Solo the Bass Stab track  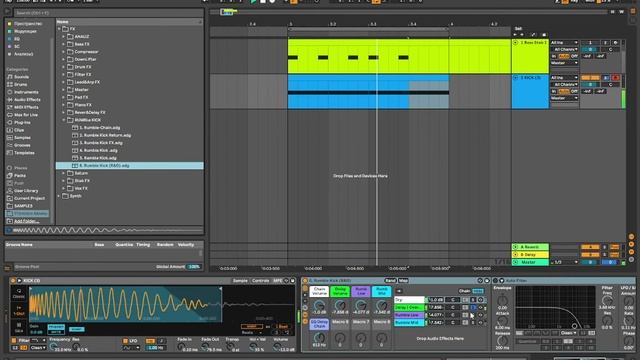pos(606,42)
